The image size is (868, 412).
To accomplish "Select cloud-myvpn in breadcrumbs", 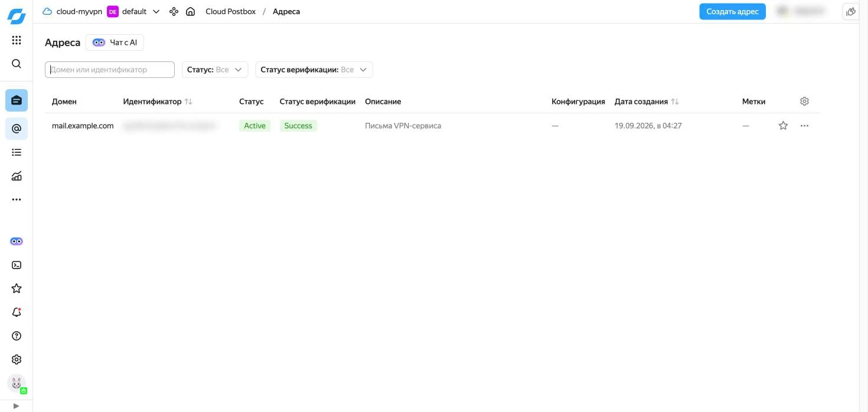I will (x=73, y=11).
